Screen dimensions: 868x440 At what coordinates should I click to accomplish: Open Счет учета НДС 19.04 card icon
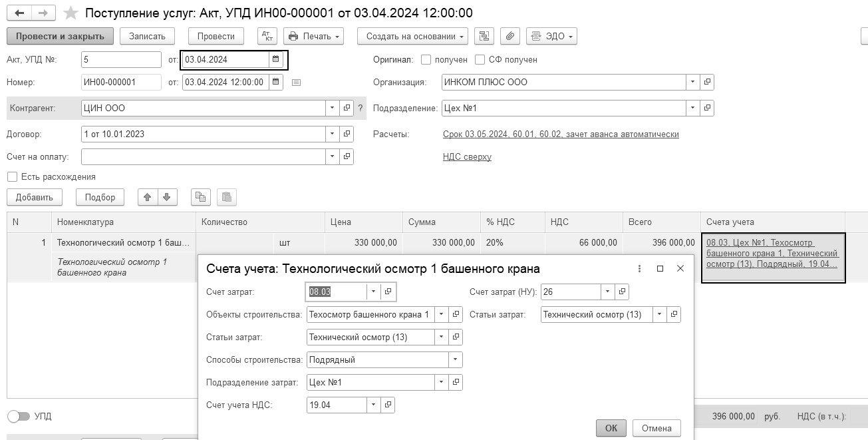[x=388, y=405]
